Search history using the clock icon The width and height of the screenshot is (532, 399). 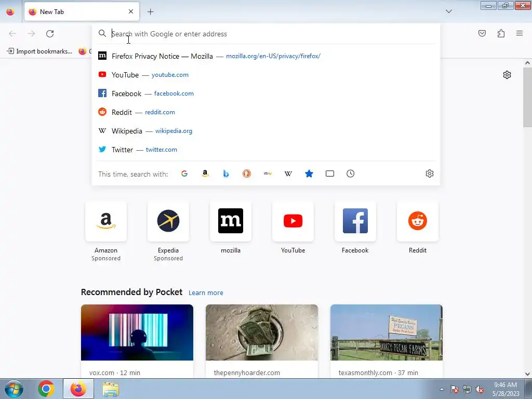pyautogui.click(x=351, y=174)
